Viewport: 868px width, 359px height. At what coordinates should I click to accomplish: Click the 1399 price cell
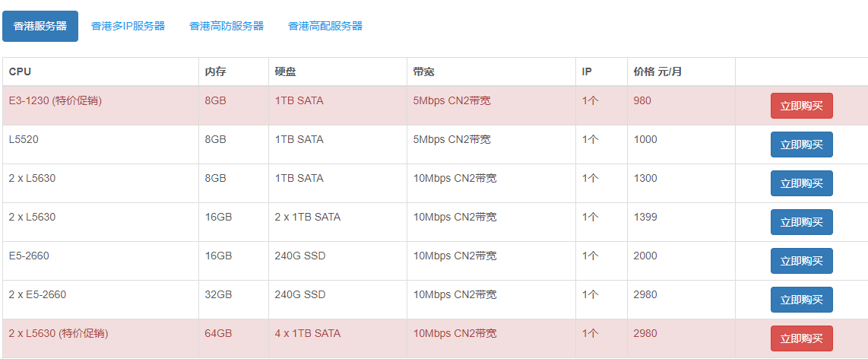[645, 217]
